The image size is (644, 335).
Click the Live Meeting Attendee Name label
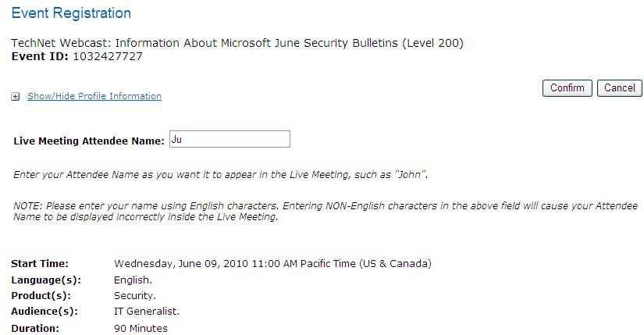tap(89, 141)
